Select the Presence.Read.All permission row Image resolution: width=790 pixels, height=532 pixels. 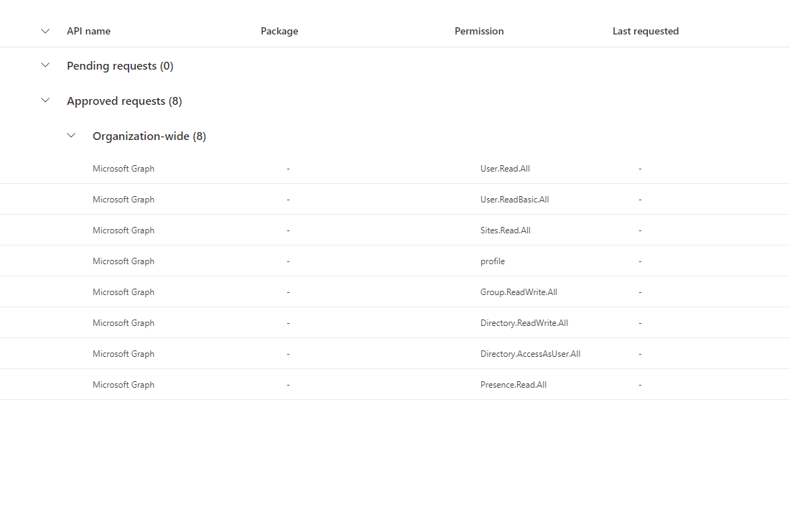click(513, 384)
